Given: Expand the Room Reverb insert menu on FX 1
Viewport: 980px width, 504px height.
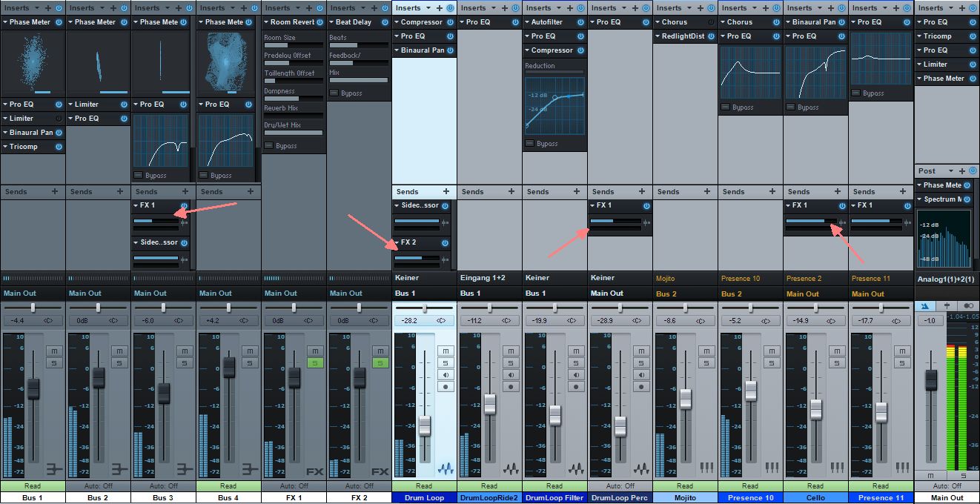Looking at the screenshot, I should pyautogui.click(x=266, y=22).
